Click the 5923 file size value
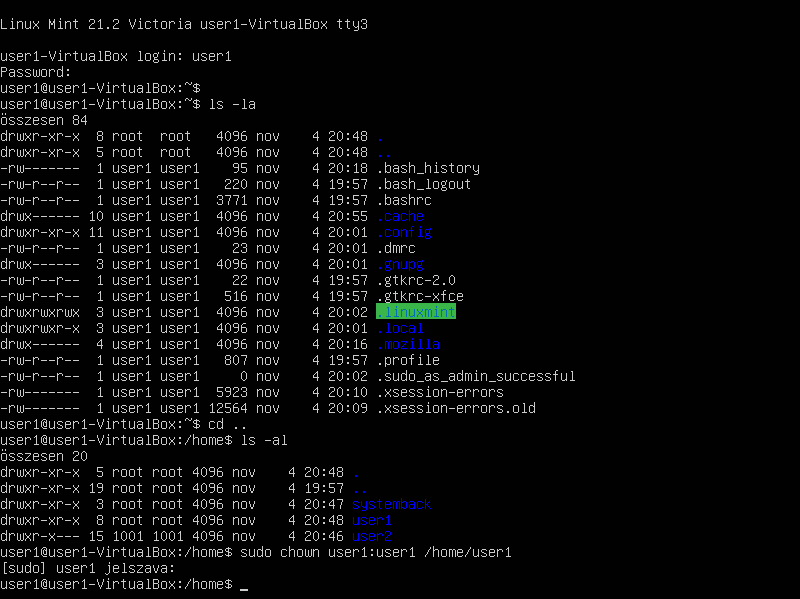The height and width of the screenshot is (599, 800). pyautogui.click(x=232, y=392)
